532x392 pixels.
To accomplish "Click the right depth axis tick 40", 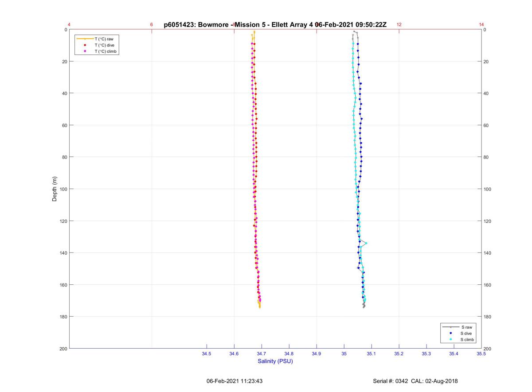I will coord(487,93).
